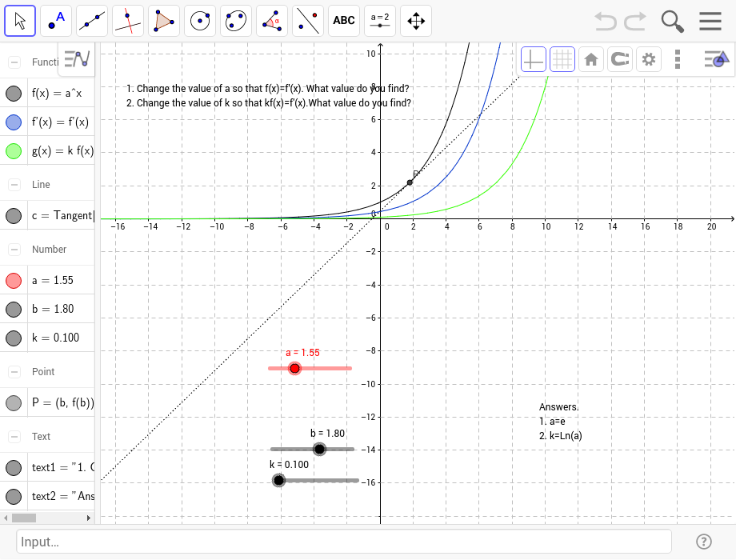Click the Undo arrow
The image size is (736, 560).
[x=605, y=21]
